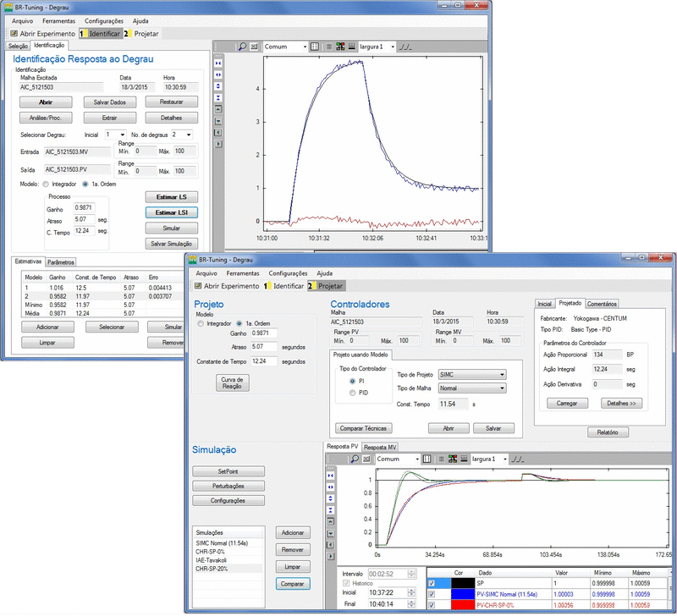Screen dimensions: 677x616
Task: Switch to the Resposta MV tab
Action: pyautogui.click(x=381, y=447)
